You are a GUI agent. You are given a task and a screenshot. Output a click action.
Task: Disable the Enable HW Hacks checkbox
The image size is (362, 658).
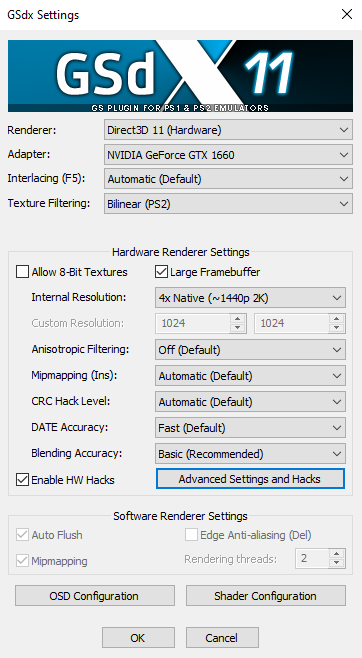pyautogui.click(x=22, y=479)
